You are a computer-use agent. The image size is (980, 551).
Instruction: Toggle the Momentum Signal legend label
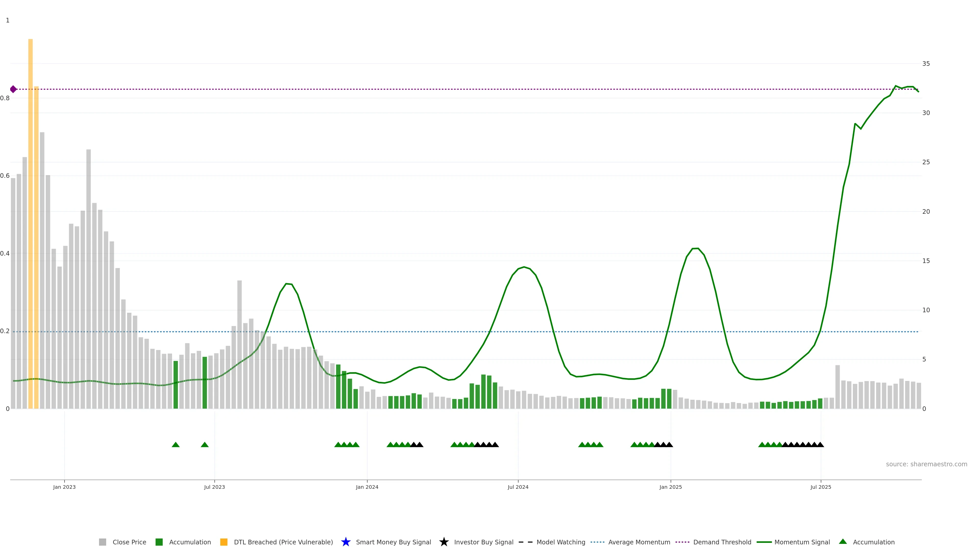click(802, 542)
